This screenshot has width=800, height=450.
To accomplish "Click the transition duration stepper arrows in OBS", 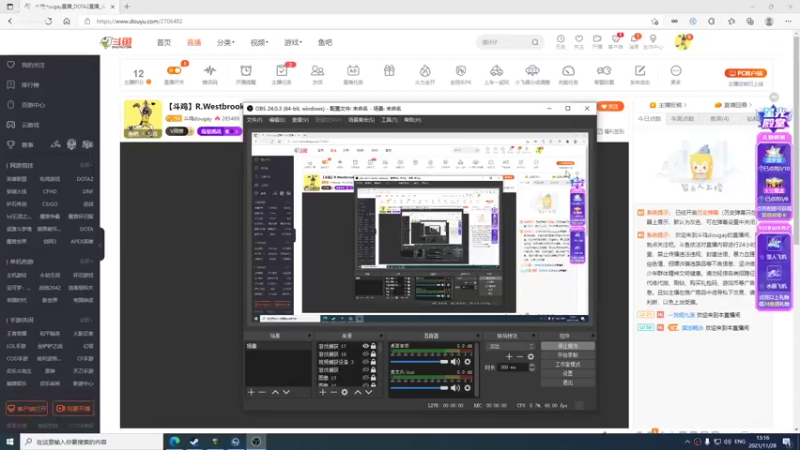I will pos(532,367).
